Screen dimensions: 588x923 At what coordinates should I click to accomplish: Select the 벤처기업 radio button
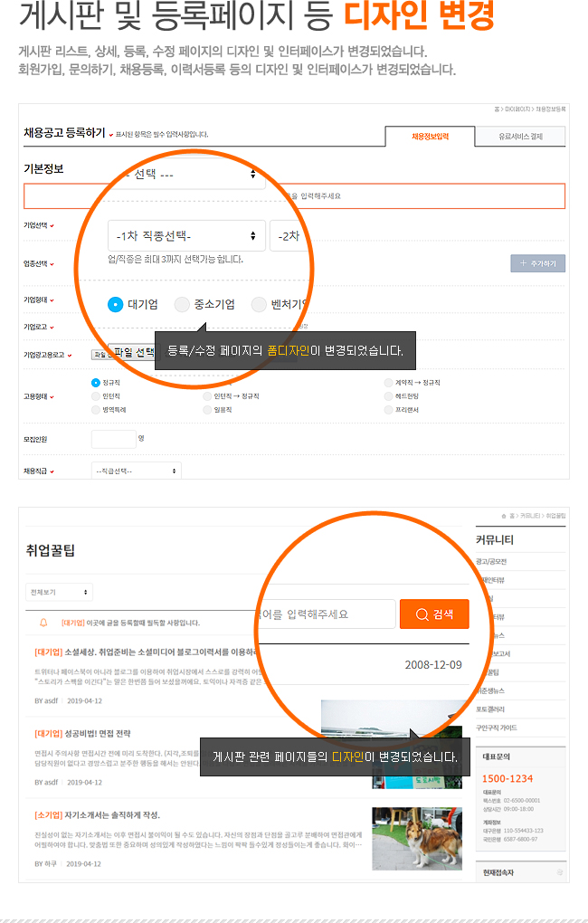click(259, 304)
